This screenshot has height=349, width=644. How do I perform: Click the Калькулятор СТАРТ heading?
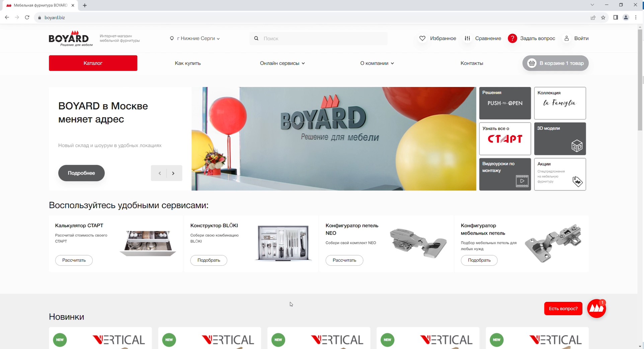point(79,226)
